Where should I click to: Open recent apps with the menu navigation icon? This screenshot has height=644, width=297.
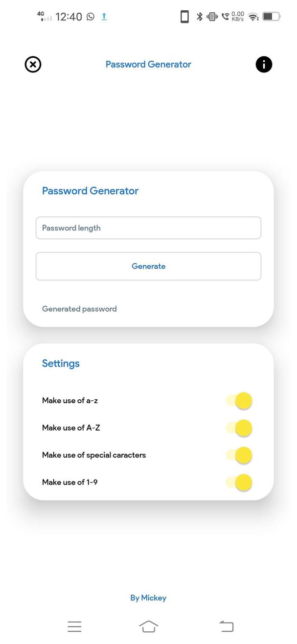tap(74, 626)
